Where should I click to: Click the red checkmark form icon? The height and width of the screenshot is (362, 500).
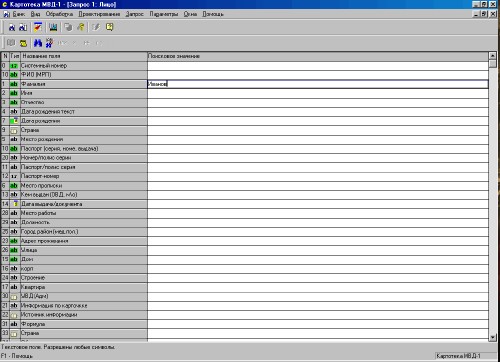tap(38, 27)
